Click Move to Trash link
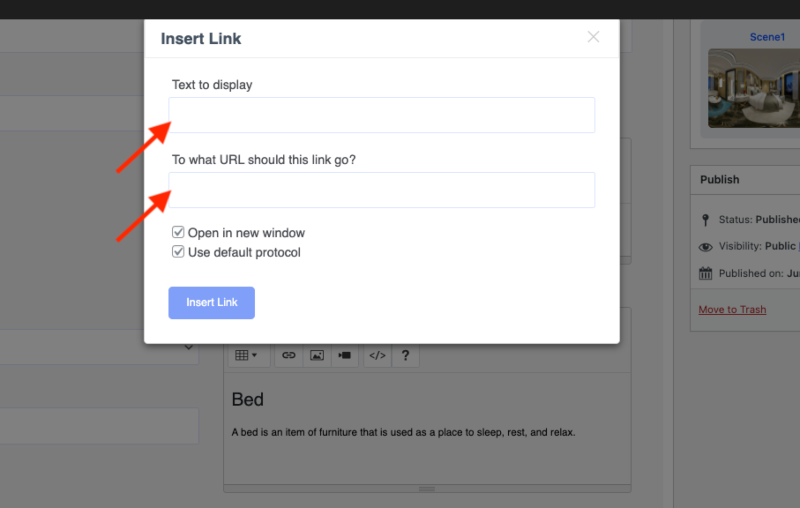The height and width of the screenshot is (508, 800). click(732, 310)
